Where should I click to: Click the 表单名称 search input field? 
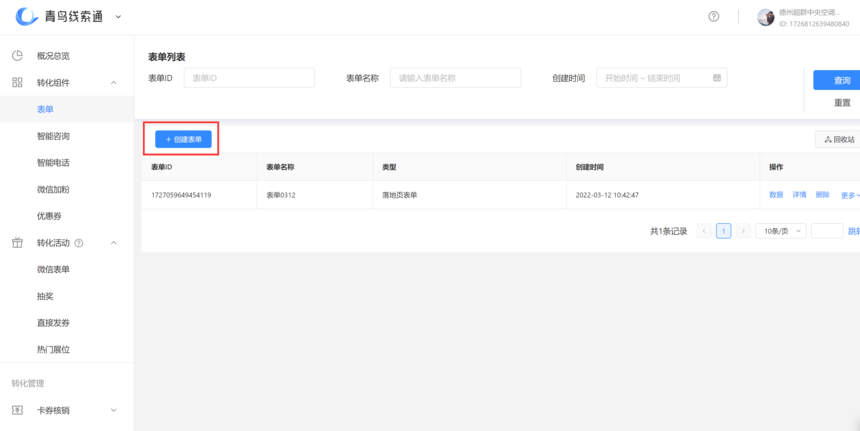[455, 78]
